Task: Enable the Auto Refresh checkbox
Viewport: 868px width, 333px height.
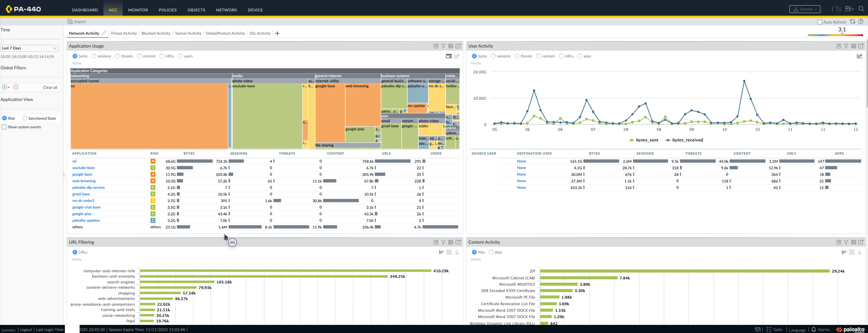Action: pos(820,22)
